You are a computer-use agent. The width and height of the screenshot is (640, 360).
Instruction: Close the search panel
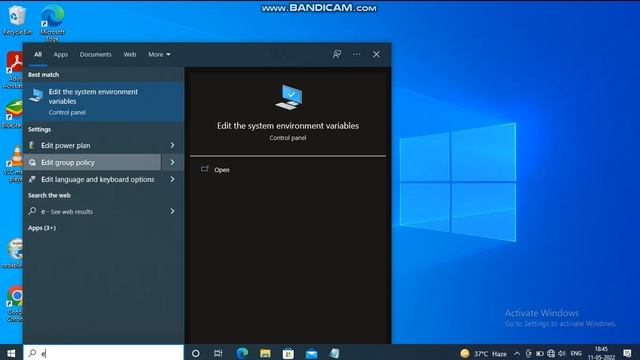376,54
